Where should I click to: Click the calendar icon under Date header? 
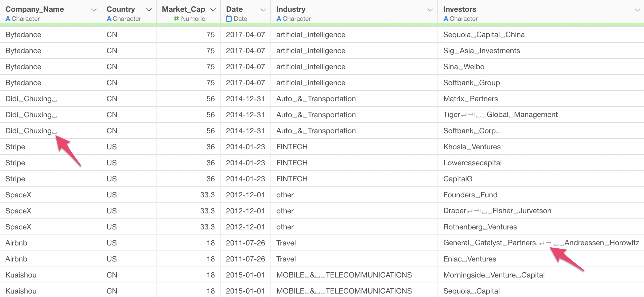pos(229,18)
